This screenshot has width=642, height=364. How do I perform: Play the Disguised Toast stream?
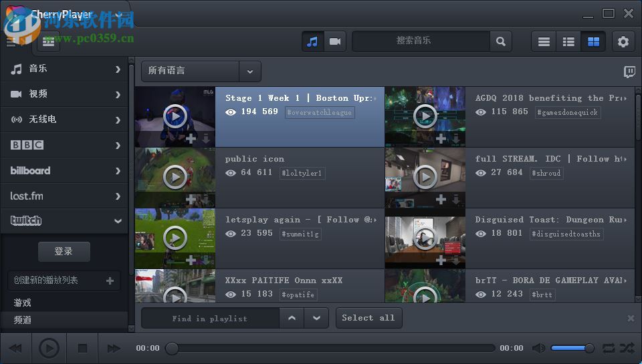(425, 238)
